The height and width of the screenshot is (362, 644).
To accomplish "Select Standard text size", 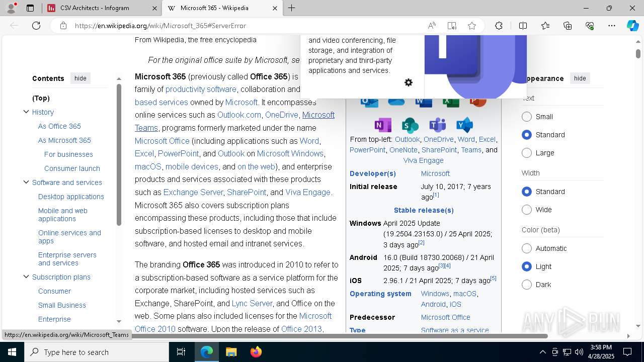I will (527, 135).
